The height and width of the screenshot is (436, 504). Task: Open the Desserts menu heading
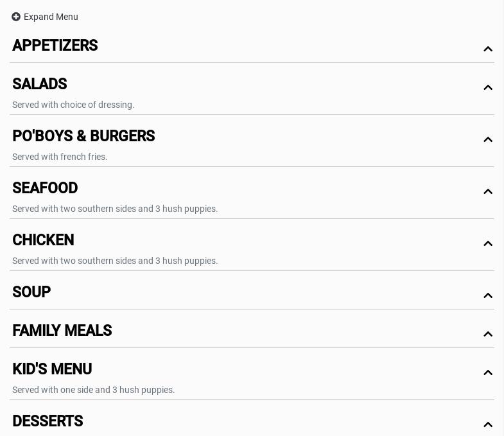[48, 421]
